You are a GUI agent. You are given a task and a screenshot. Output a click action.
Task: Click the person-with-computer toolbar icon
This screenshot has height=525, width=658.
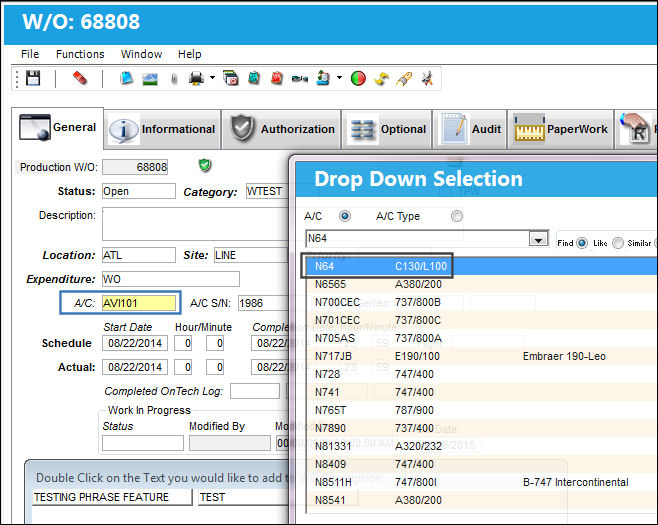[x=323, y=78]
